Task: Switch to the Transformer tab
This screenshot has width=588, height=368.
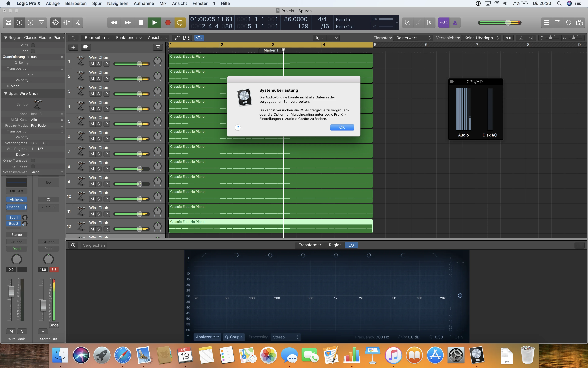Action: (310, 245)
